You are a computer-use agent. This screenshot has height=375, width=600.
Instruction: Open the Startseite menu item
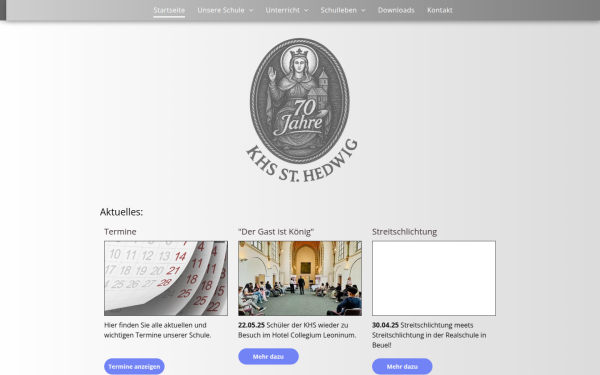pos(169,10)
